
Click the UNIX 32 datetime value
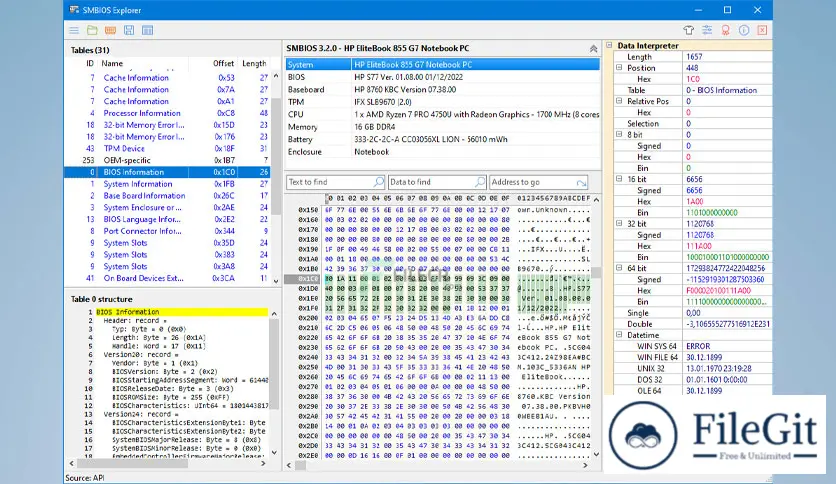point(719,368)
